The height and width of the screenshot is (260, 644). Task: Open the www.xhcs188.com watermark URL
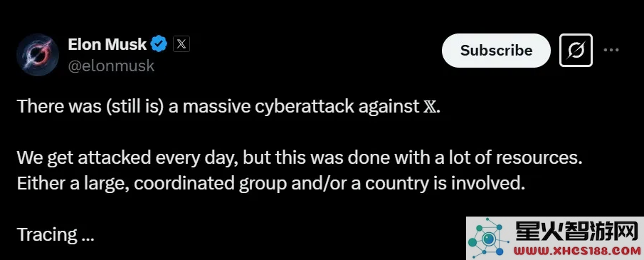577,251
